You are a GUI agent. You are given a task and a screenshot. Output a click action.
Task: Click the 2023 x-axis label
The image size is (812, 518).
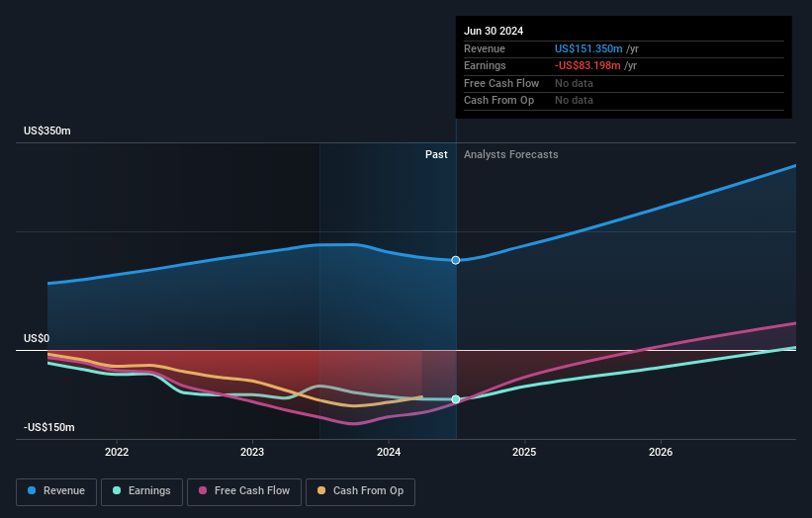pos(252,453)
